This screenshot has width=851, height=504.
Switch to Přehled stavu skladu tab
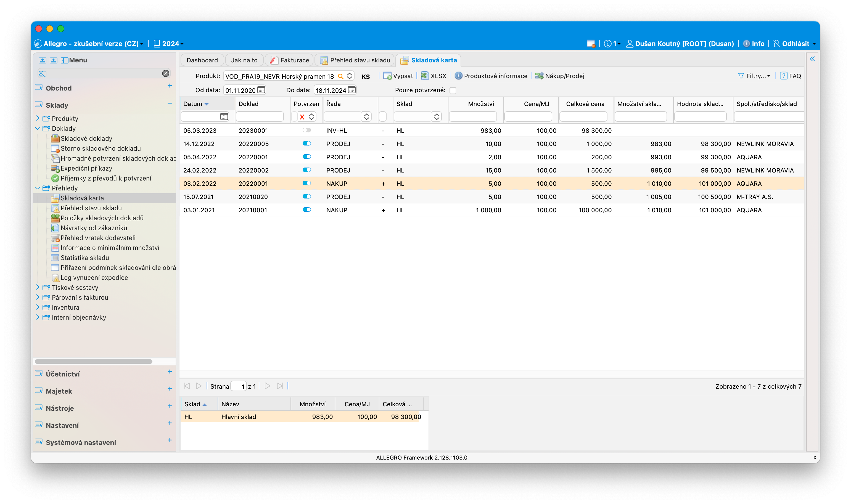click(355, 60)
